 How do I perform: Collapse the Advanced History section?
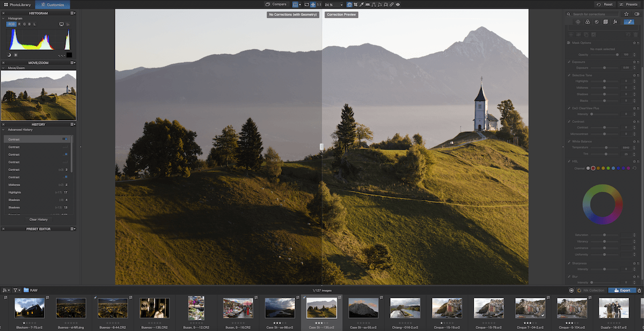tap(4, 129)
